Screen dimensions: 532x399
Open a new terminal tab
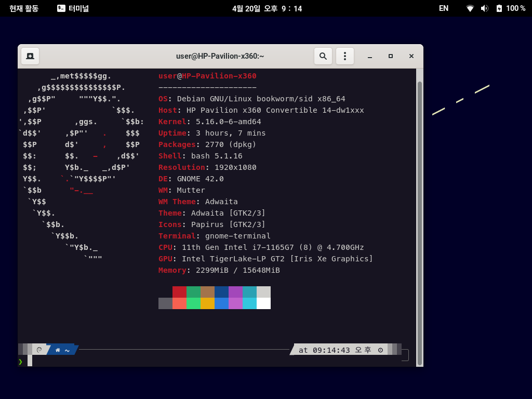(30, 56)
